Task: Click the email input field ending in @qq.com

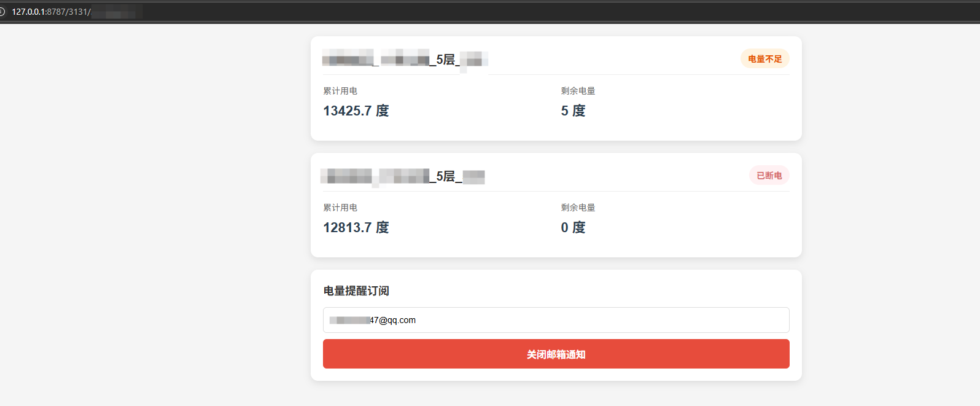Action: [x=556, y=320]
